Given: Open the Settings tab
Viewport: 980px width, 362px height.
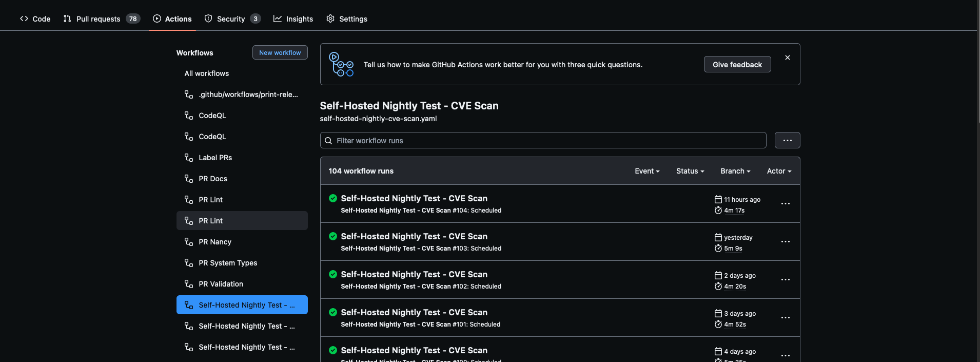Looking at the screenshot, I should click(347, 18).
